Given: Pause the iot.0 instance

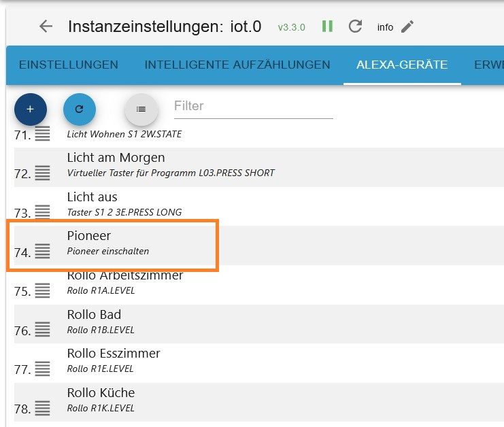Looking at the screenshot, I should [328, 27].
